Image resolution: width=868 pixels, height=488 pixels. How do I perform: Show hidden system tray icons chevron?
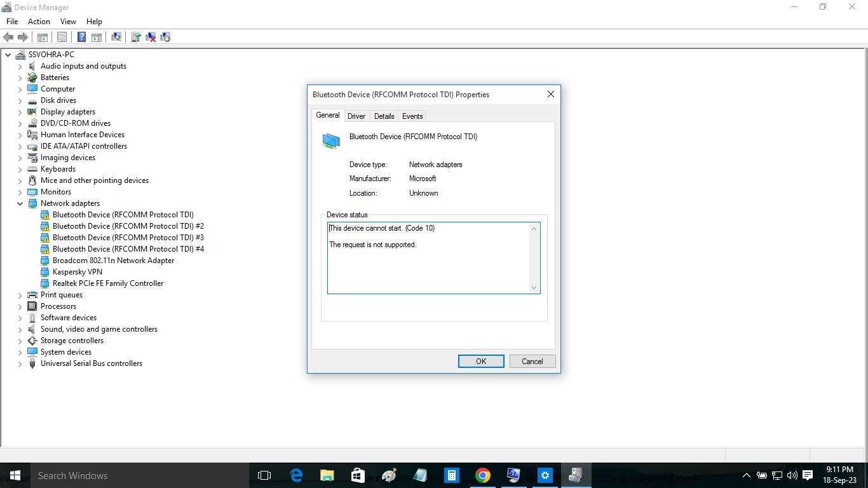pyautogui.click(x=747, y=475)
